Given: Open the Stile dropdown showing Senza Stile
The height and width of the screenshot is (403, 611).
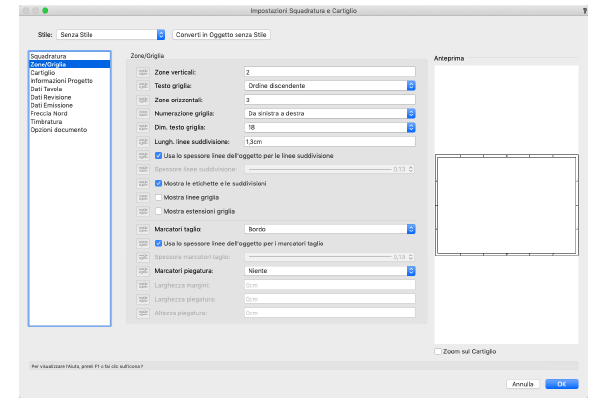Looking at the screenshot, I should click(x=111, y=35).
